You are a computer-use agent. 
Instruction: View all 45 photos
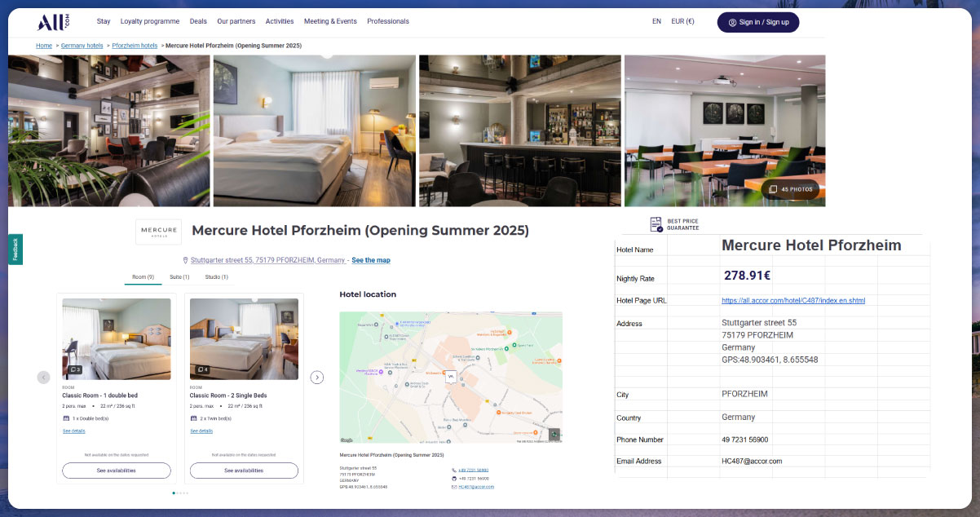click(791, 189)
